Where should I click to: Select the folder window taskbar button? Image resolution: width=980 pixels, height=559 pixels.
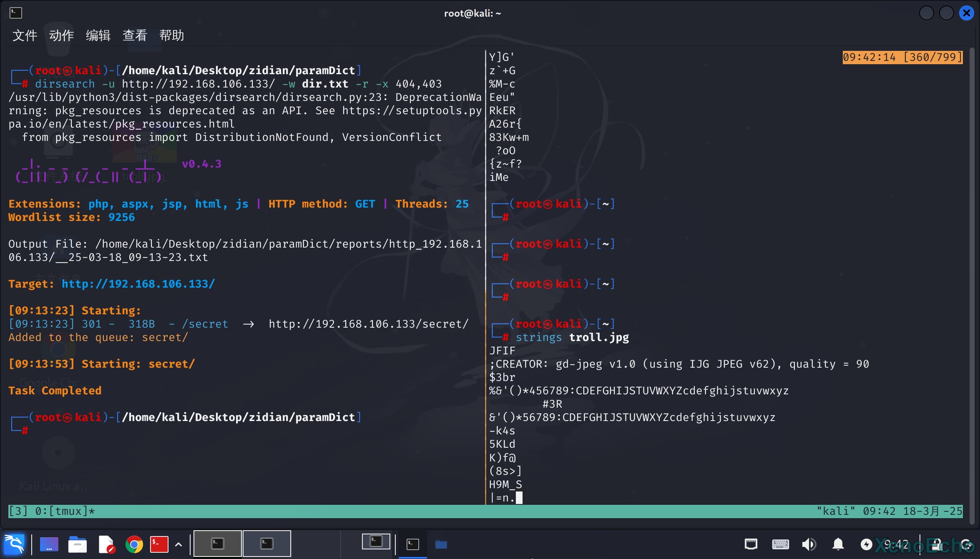(x=441, y=544)
